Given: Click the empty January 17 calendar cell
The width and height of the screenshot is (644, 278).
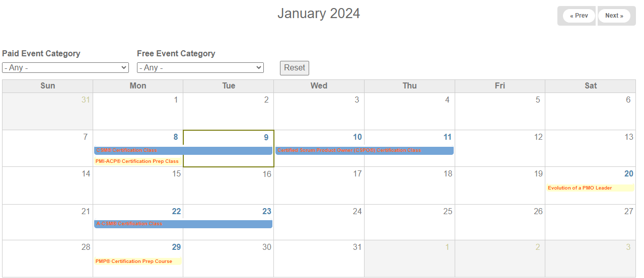Looking at the screenshot, I should pyautogui.click(x=319, y=186).
